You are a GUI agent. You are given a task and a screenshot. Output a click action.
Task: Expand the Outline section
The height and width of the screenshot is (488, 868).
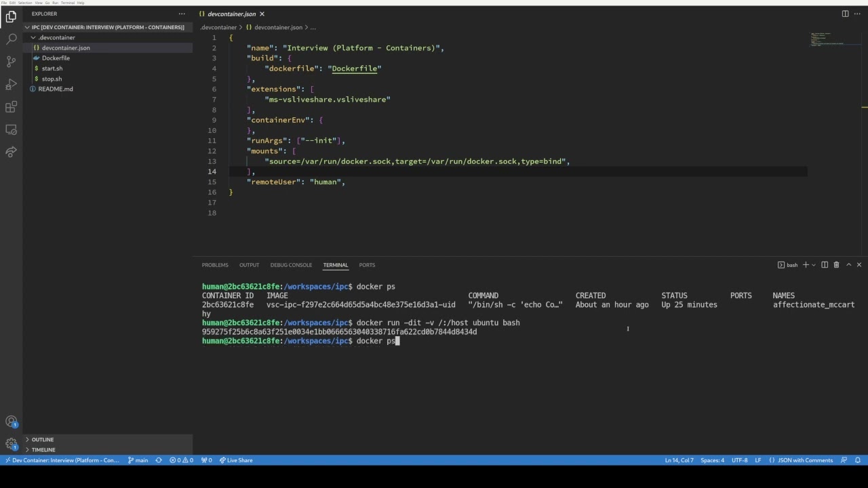[x=107, y=439]
